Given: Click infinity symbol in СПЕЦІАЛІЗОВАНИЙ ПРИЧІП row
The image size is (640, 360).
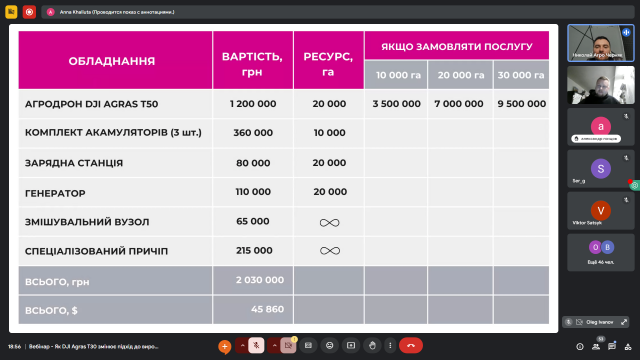Looking at the screenshot, I should [x=330, y=251].
